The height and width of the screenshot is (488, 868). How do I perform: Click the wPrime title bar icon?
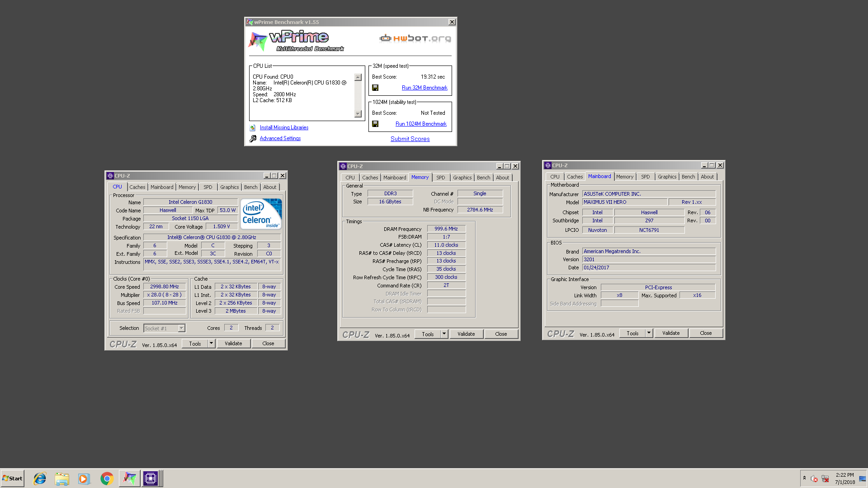pos(250,22)
